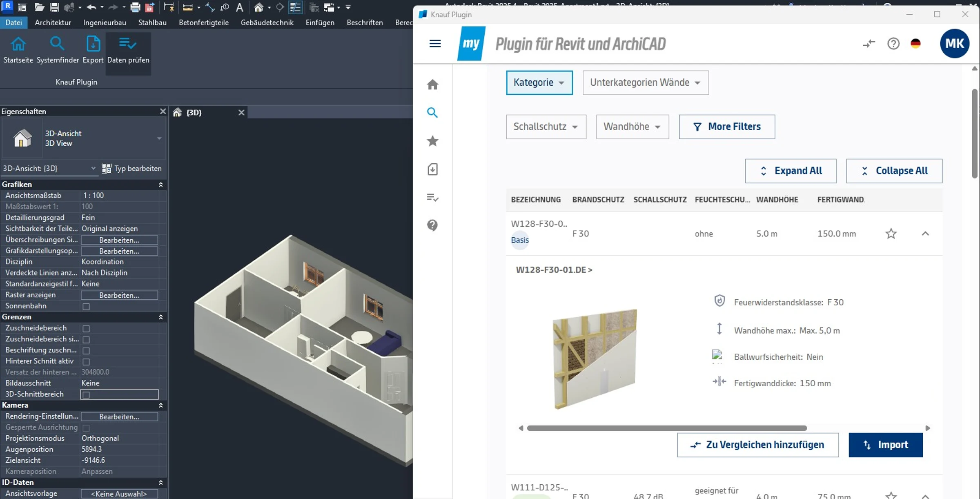This screenshot has width=980, height=499.
Task: Open favorites star in Knauf sidebar
Action: point(432,141)
